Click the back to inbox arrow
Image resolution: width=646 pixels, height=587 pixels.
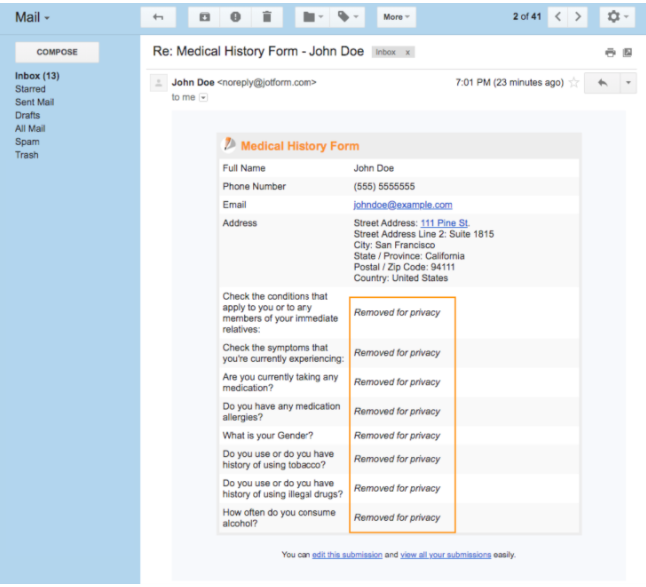click(159, 17)
